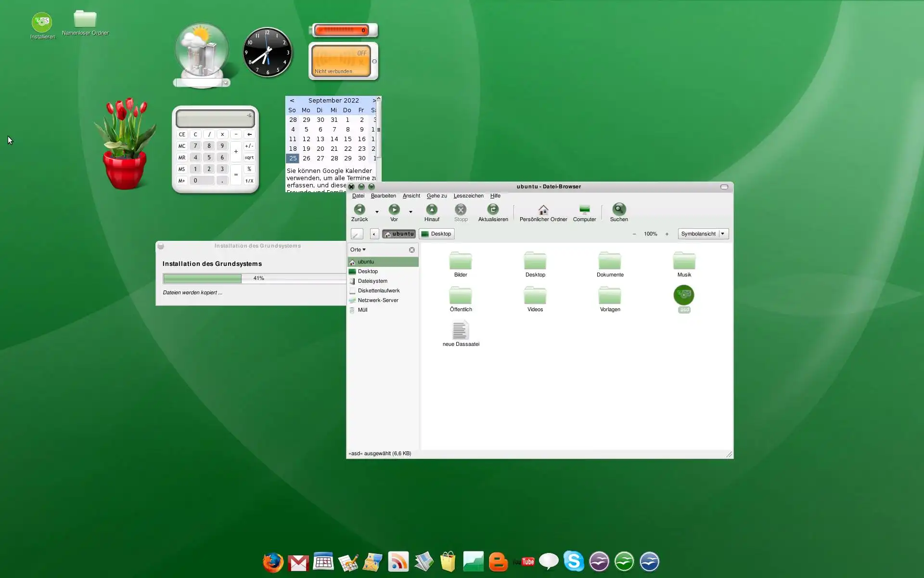Click the Aktualisieren reload icon
The height and width of the screenshot is (578, 924).
pyautogui.click(x=493, y=210)
